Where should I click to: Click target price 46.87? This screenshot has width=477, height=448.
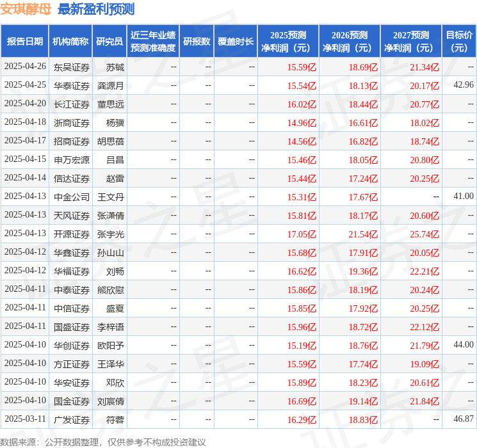coord(464,419)
